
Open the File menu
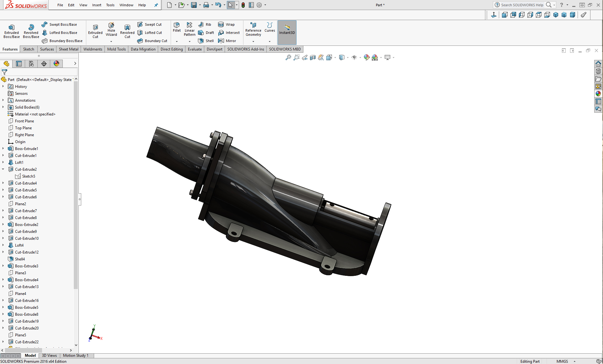click(60, 5)
